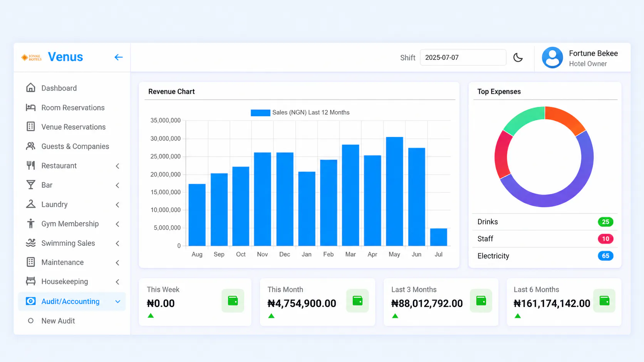Click the Venue Reservations building icon
This screenshot has width=644, height=362.
(x=30, y=127)
